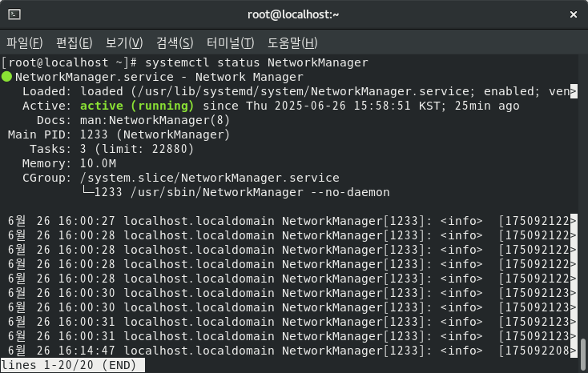Click 'lines 1-20/20 (END)' pager status

[73, 365]
